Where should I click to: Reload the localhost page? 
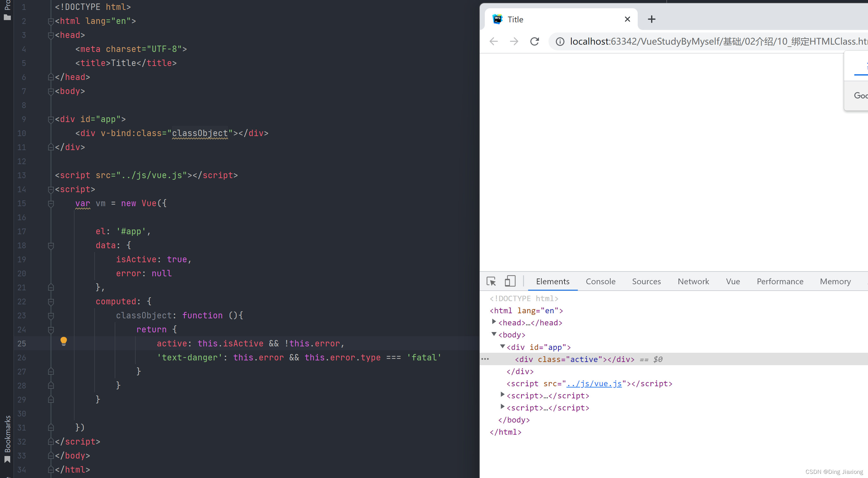coord(535,41)
